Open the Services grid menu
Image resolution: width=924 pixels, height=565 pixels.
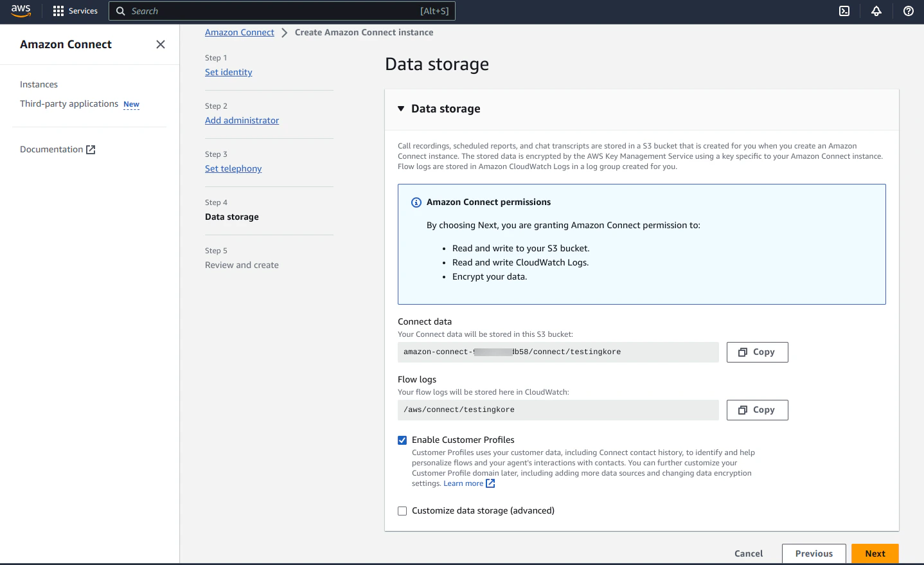(x=75, y=11)
